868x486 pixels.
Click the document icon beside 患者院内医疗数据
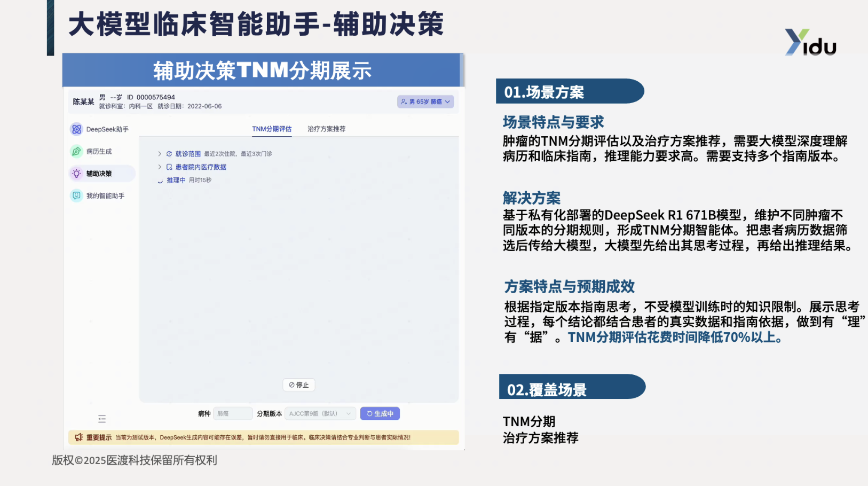169,167
